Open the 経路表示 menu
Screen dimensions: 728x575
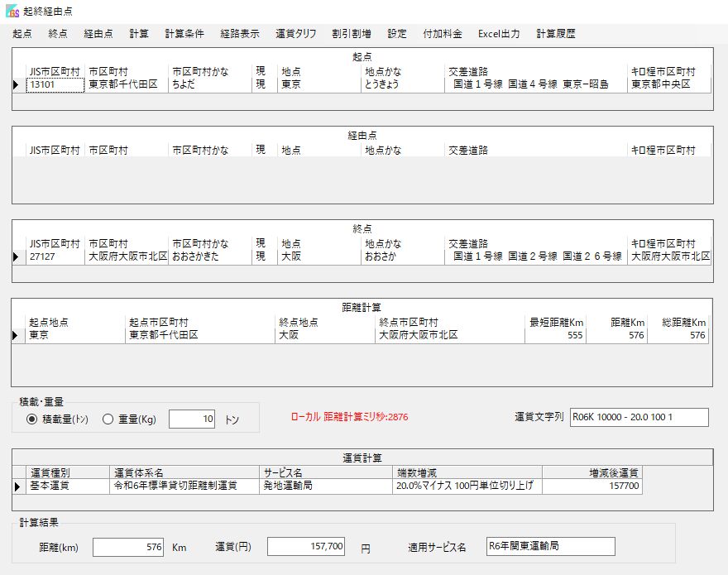pos(240,33)
